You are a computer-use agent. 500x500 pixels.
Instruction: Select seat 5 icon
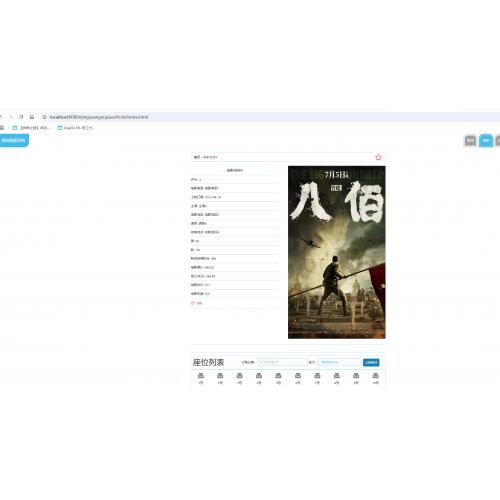click(x=278, y=376)
